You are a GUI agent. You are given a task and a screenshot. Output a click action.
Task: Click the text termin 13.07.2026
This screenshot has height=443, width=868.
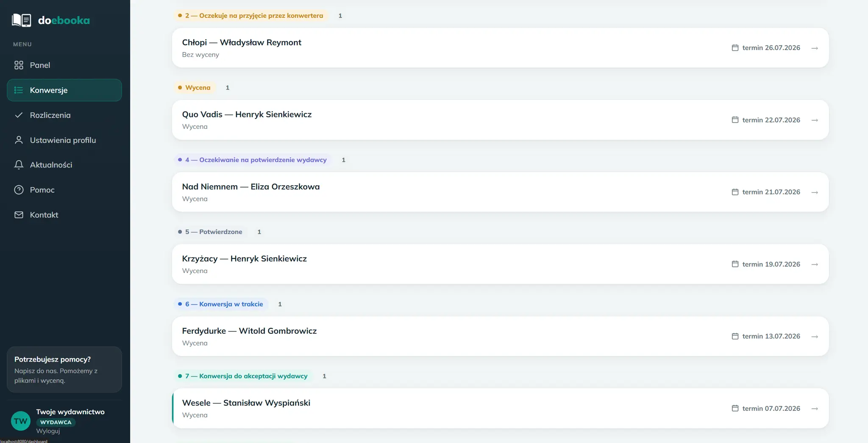771,336
